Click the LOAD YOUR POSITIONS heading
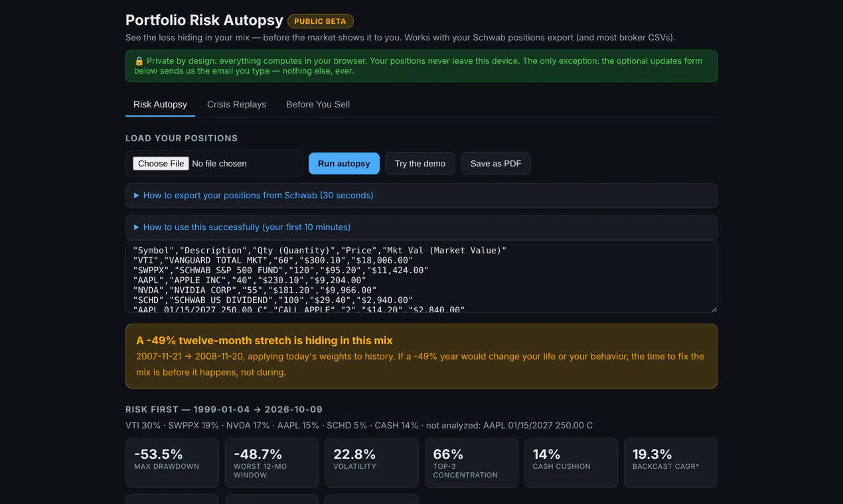The height and width of the screenshot is (504, 843). (x=181, y=138)
